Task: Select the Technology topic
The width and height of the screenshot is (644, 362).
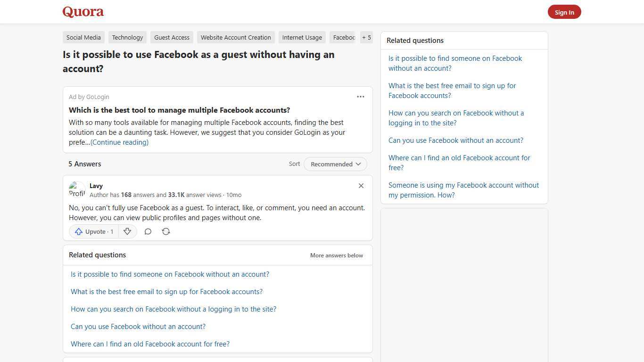Action: pyautogui.click(x=127, y=37)
